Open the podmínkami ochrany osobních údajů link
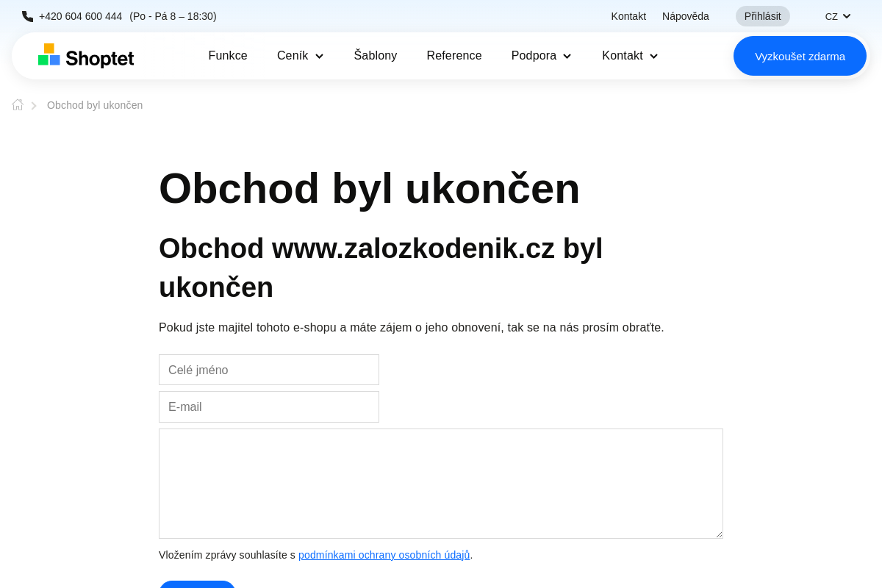The height and width of the screenshot is (588, 882). [384, 555]
